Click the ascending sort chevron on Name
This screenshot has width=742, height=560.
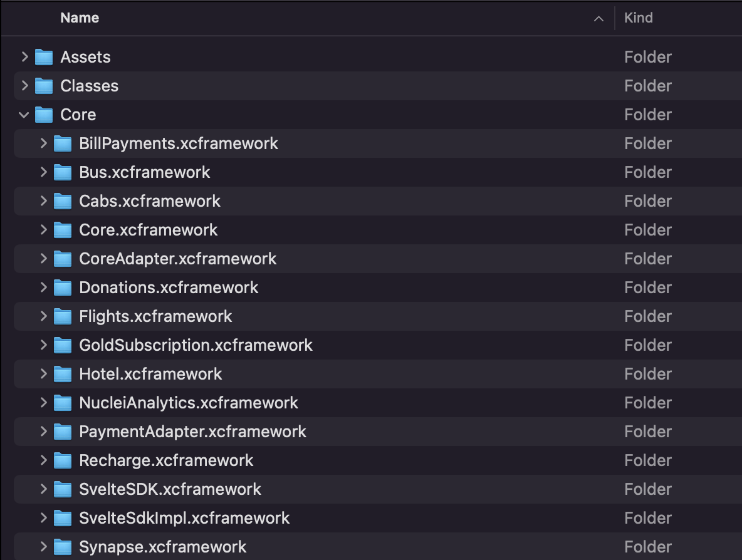(x=600, y=18)
